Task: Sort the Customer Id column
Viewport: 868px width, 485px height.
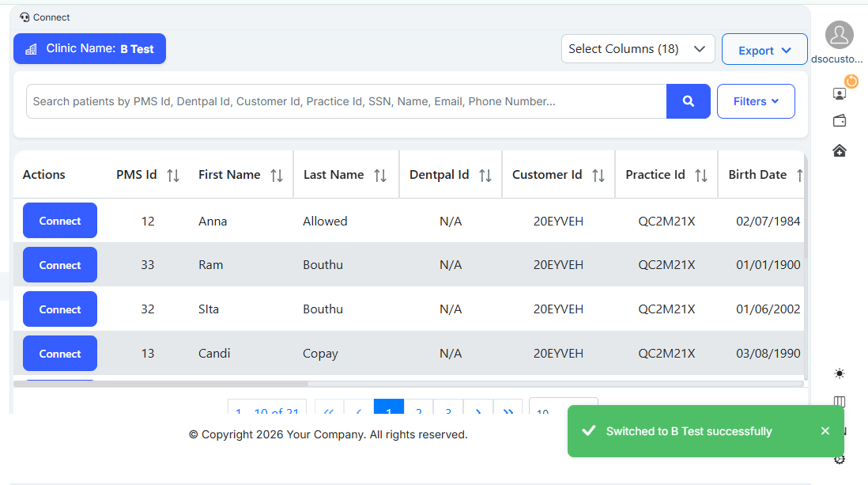Action: point(598,176)
